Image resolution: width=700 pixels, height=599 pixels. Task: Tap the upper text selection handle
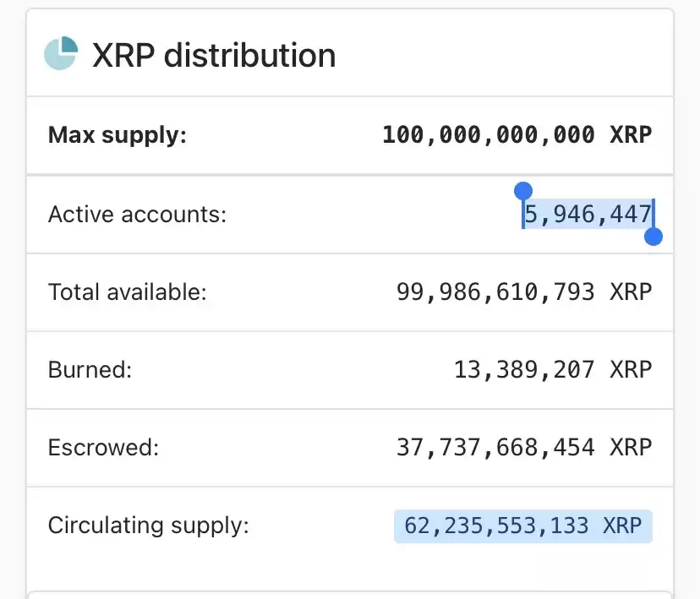click(x=523, y=191)
